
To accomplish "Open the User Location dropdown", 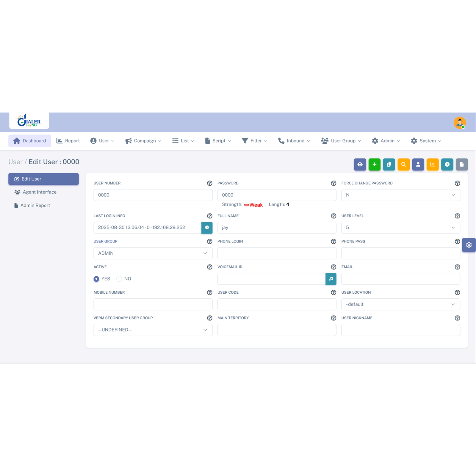I will (x=401, y=304).
